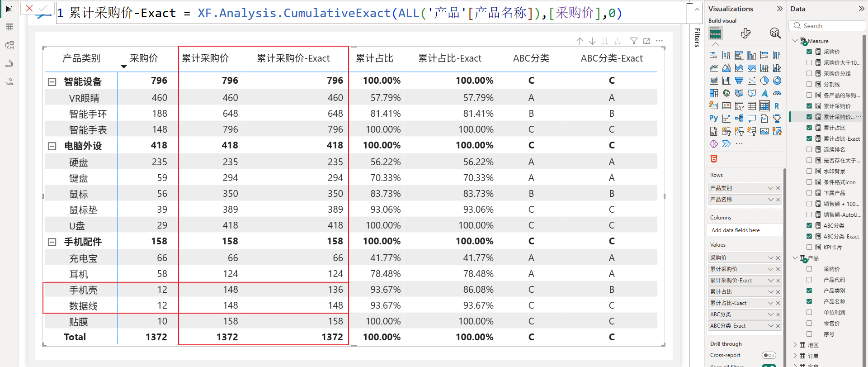Screen dimensions: 868x367
Task: Select the Pie chart visual icon
Action: pos(764,81)
